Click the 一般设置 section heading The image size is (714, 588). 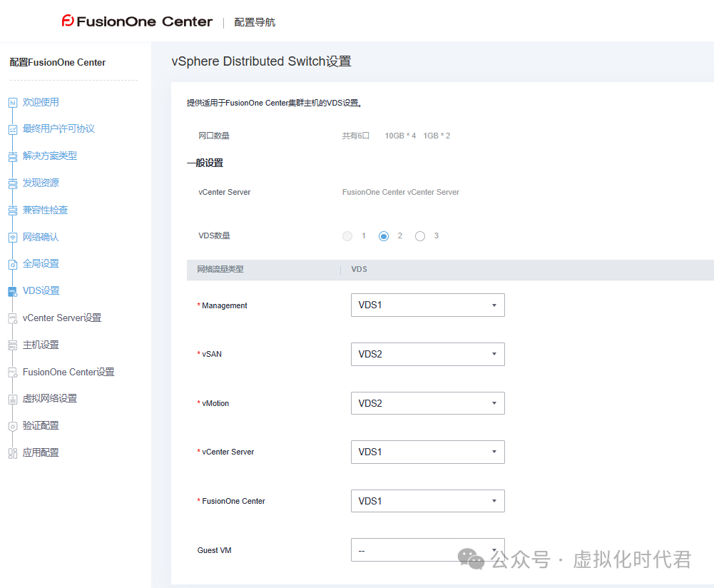pyautogui.click(x=205, y=163)
